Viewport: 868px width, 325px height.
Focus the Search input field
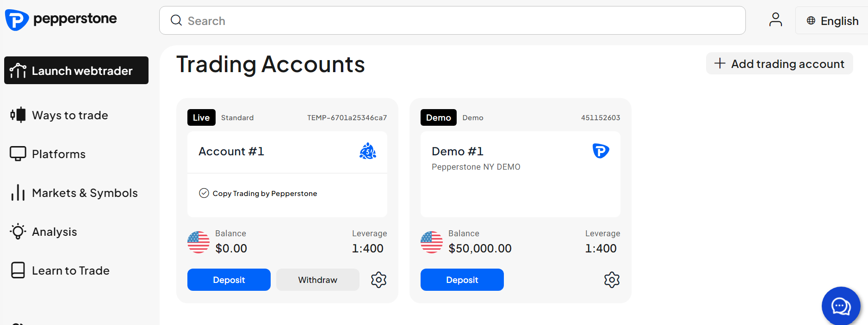pyautogui.click(x=452, y=21)
